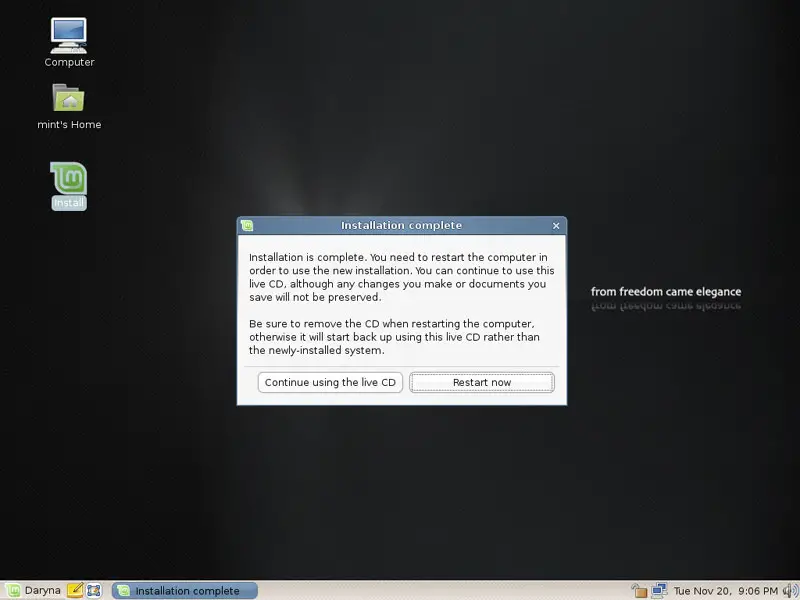Click the volume speaker tray icon
The height and width of the screenshot is (600, 800).
tap(790, 591)
